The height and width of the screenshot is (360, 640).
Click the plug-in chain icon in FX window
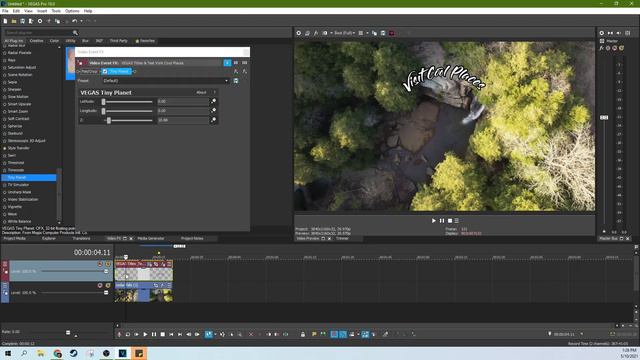(x=236, y=71)
